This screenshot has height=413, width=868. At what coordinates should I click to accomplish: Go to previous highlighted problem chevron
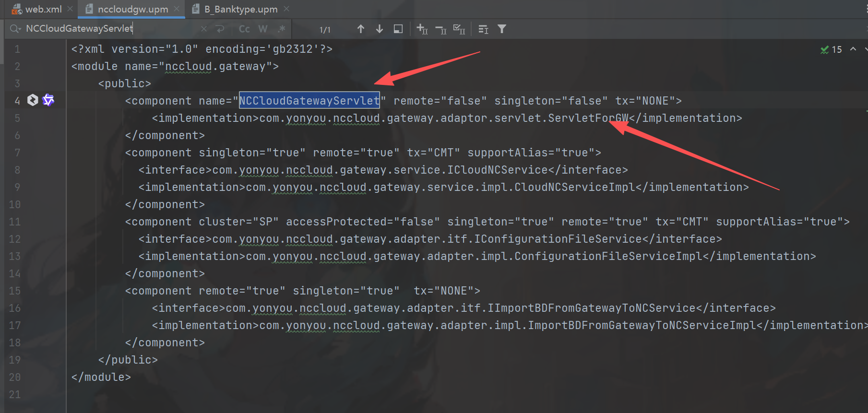point(853,49)
